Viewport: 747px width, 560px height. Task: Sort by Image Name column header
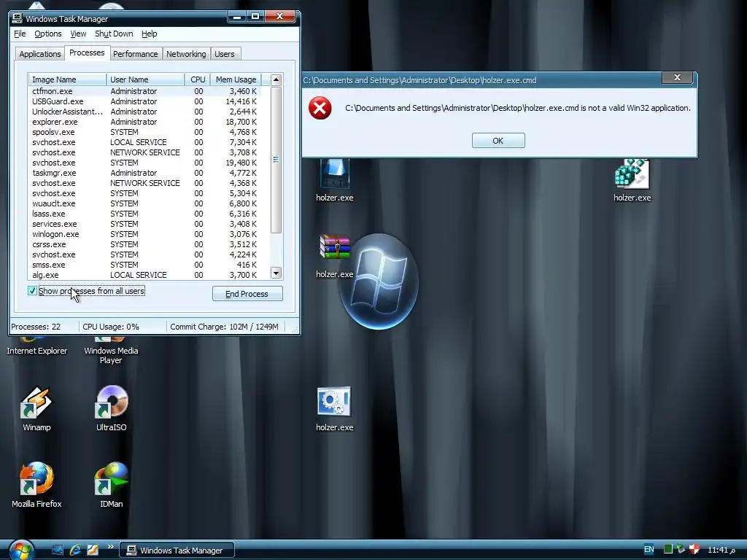click(67, 79)
